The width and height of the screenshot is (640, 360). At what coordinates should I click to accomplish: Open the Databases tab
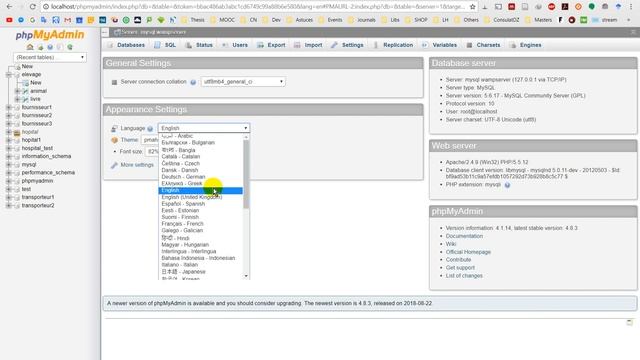click(126, 45)
